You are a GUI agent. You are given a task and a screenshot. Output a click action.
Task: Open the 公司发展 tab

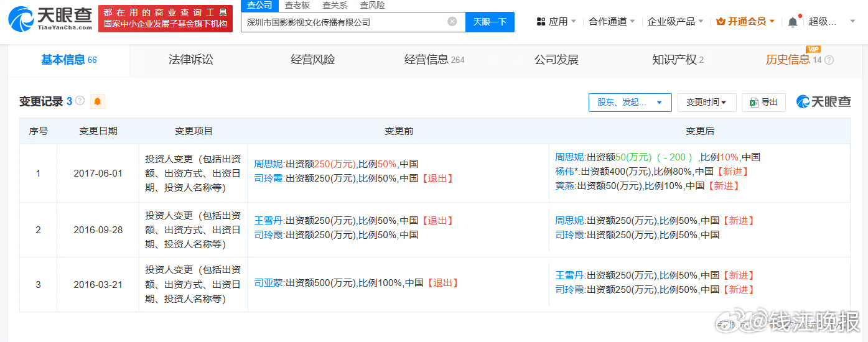click(556, 60)
